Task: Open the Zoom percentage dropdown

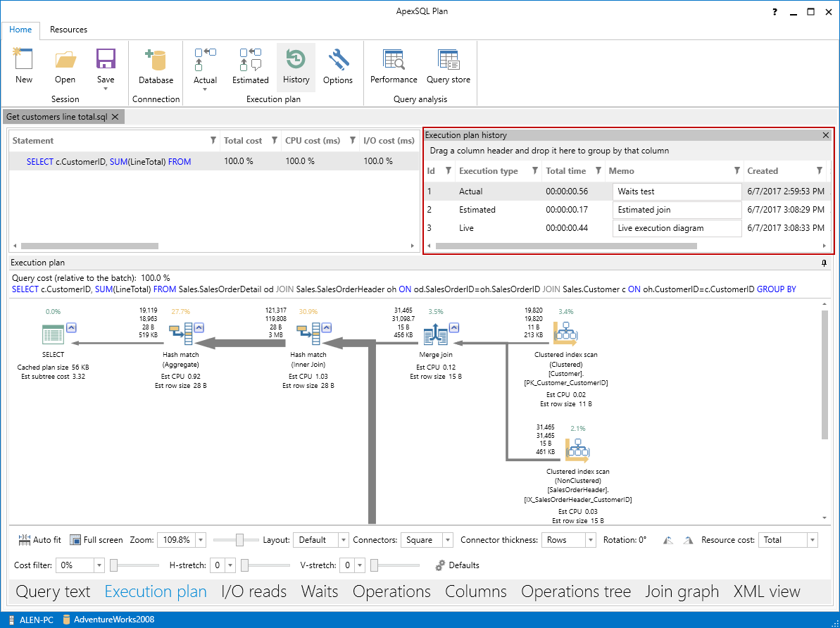Action: pos(201,540)
